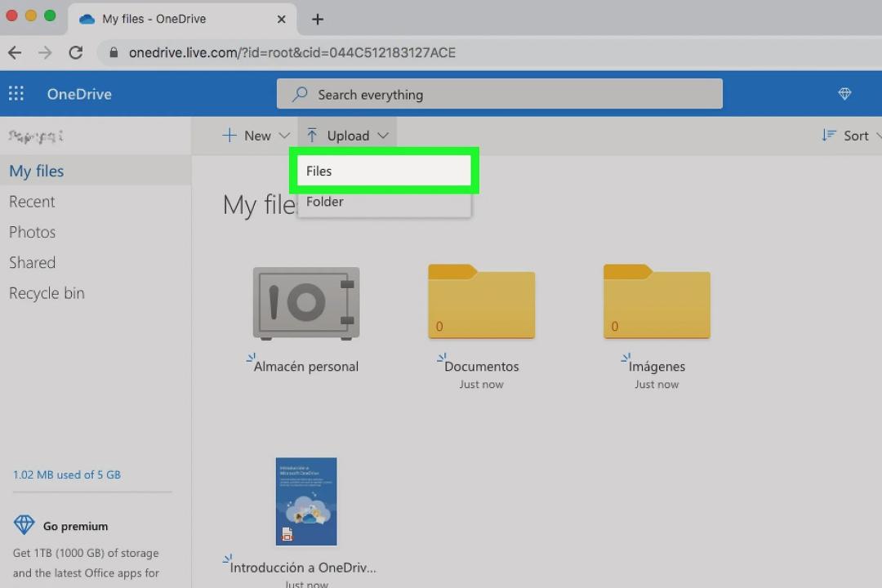The image size is (882, 588).
Task: Click the OneDrive header title
Action: click(79, 94)
